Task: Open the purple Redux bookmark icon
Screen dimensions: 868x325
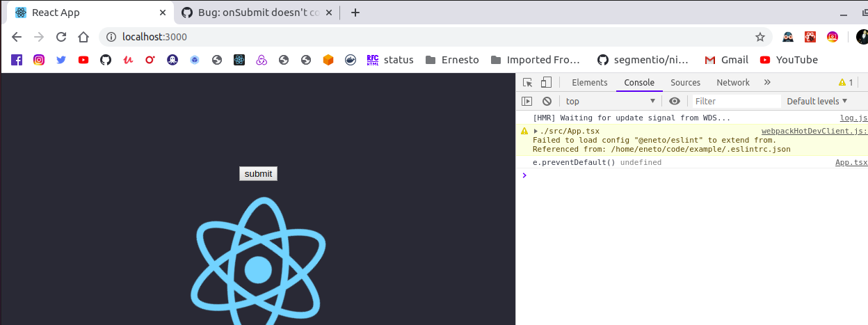Action: pyautogui.click(x=262, y=60)
